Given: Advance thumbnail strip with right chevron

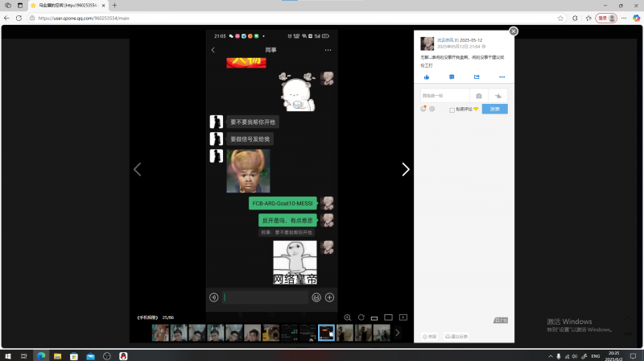Looking at the screenshot, I should (397, 333).
